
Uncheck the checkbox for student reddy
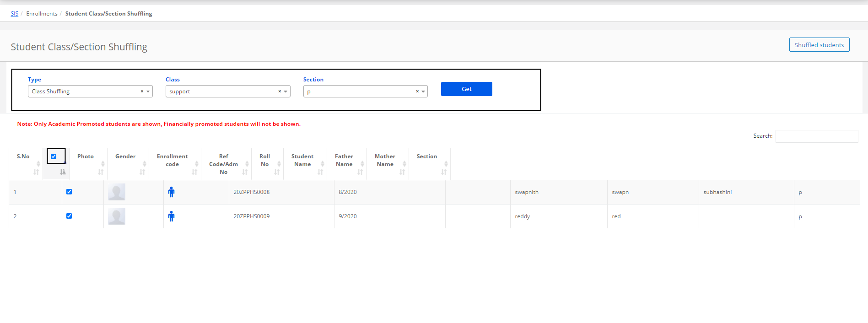(69, 216)
